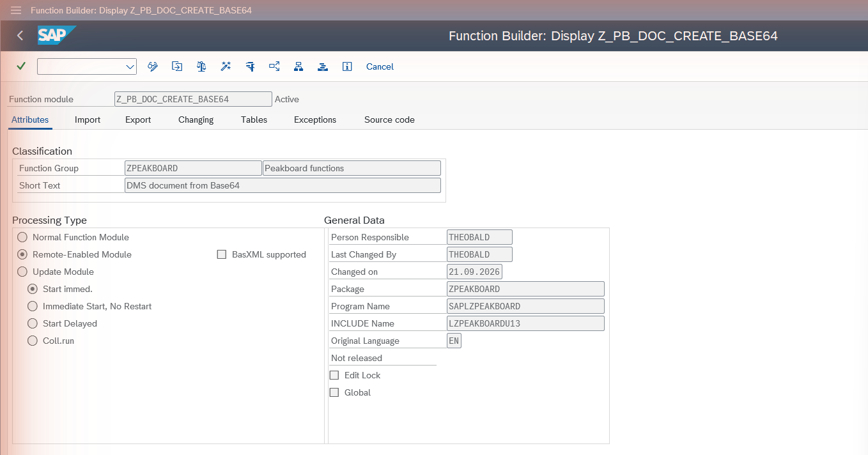Click Cancel in the toolbar

point(380,66)
